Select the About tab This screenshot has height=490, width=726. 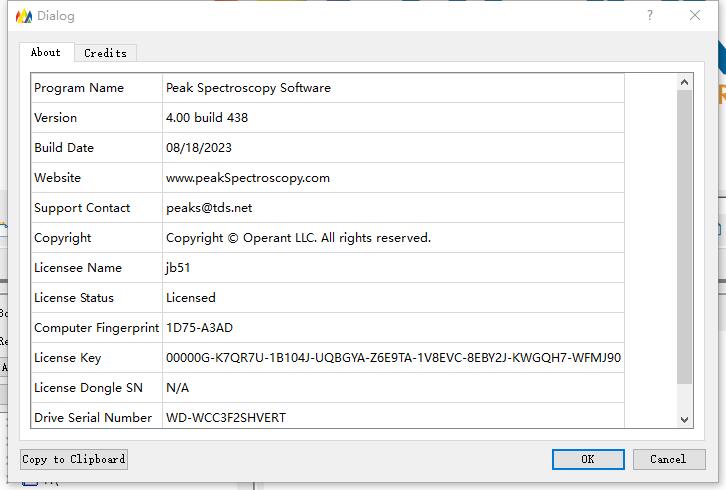(46, 52)
